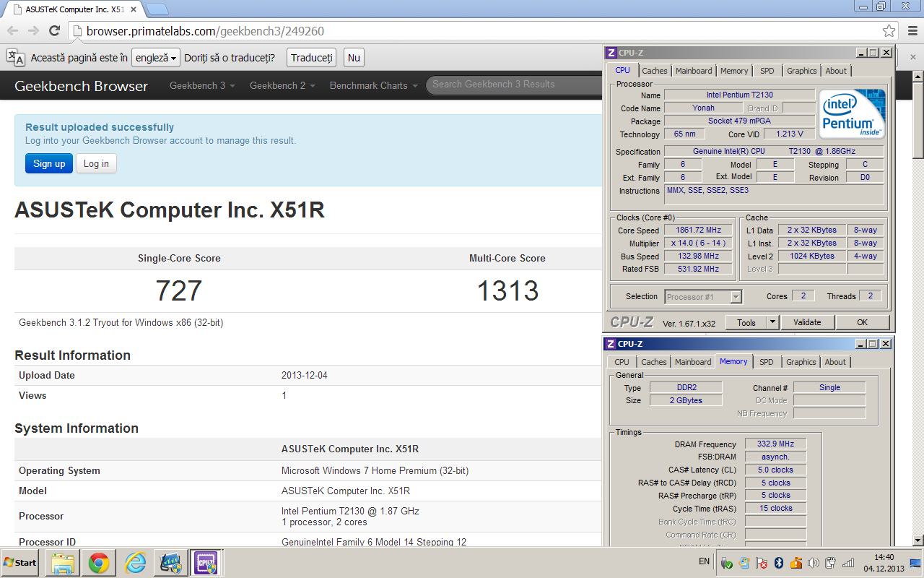Open the network signal tray icon
Image resolution: width=924 pixels, height=578 pixels.
coord(848,563)
